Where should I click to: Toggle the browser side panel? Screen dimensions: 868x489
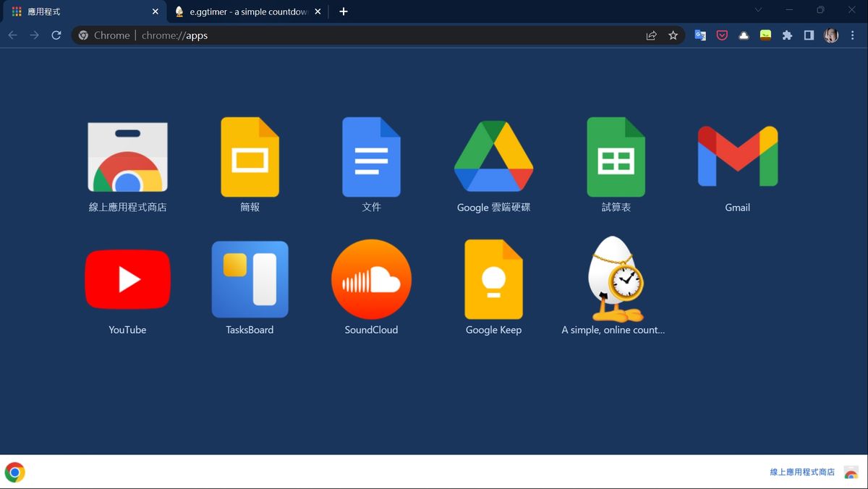pyautogui.click(x=809, y=35)
